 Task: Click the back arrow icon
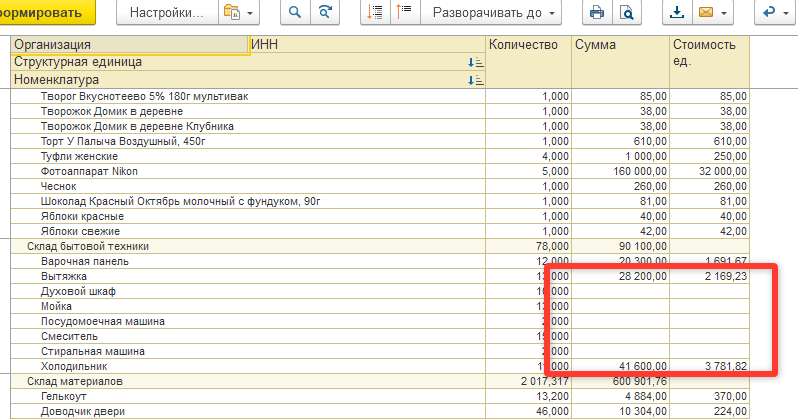click(768, 12)
